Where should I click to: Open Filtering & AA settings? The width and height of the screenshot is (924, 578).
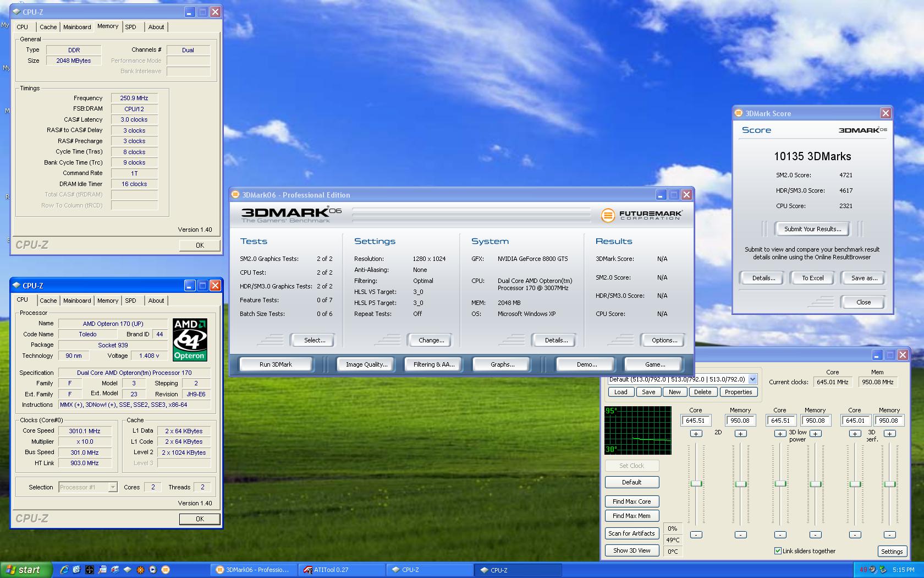(x=434, y=364)
